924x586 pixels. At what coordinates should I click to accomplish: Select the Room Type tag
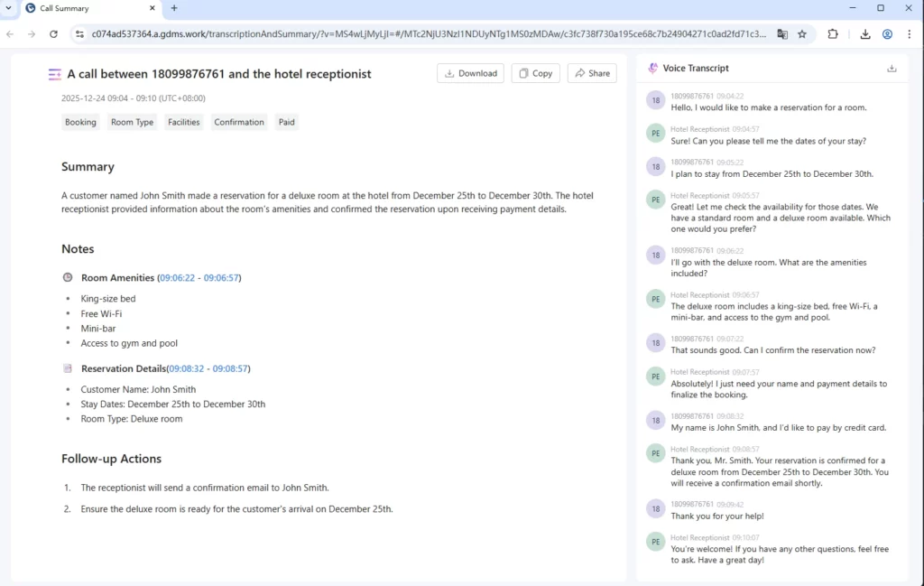(x=132, y=122)
